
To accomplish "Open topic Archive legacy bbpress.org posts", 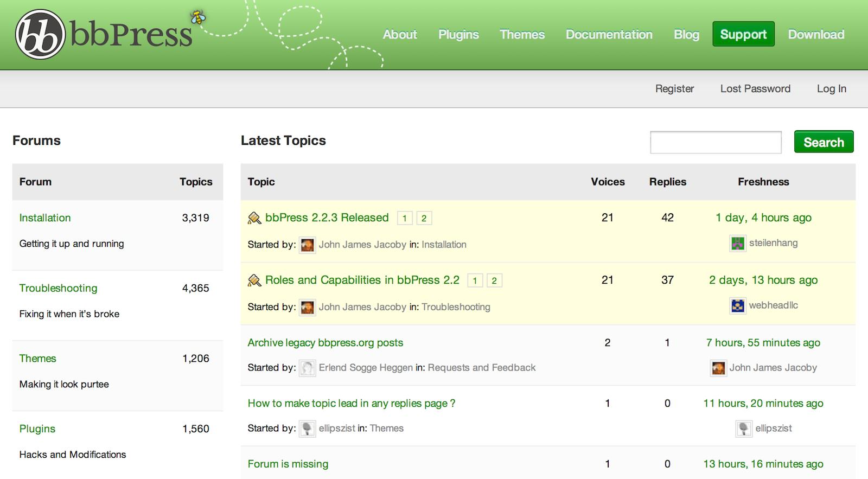I will tap(325, 343).
